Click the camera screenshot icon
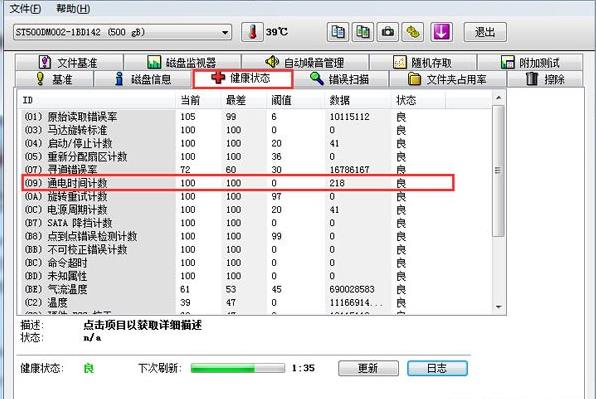The height and width of the screenshot is (399, 596). (387, 32)
